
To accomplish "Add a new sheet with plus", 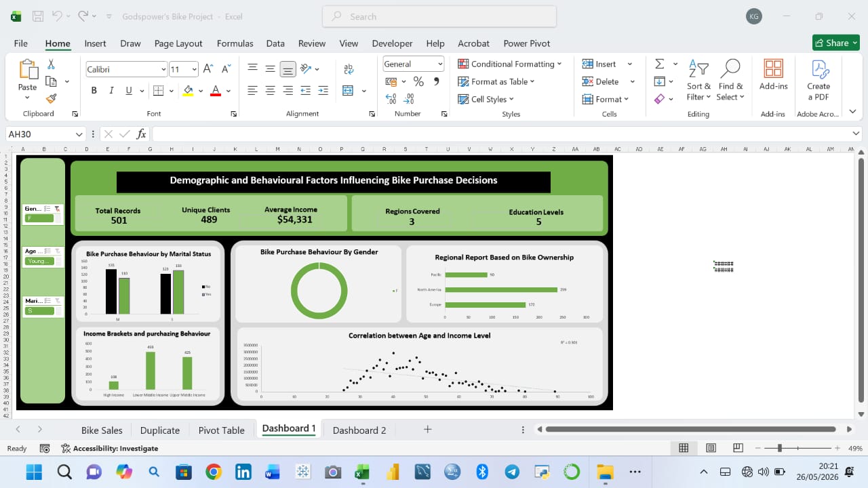I will click(x=427, y=429).
